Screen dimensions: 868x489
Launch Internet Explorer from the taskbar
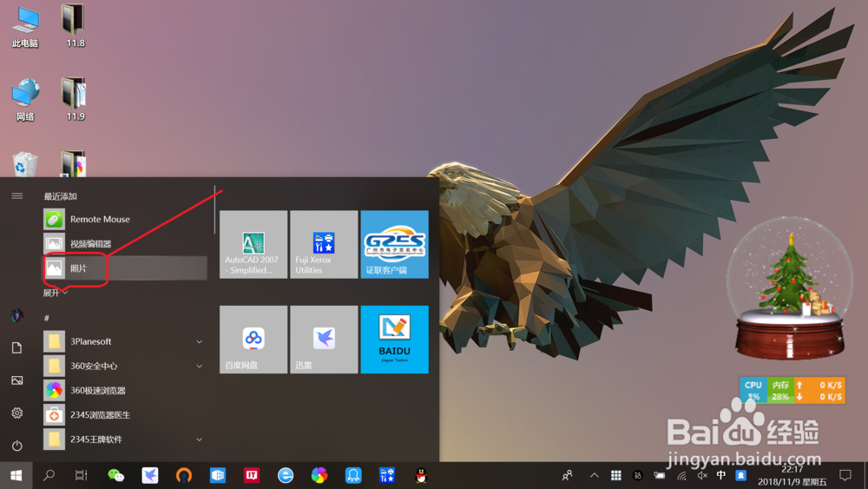(286, 475)
